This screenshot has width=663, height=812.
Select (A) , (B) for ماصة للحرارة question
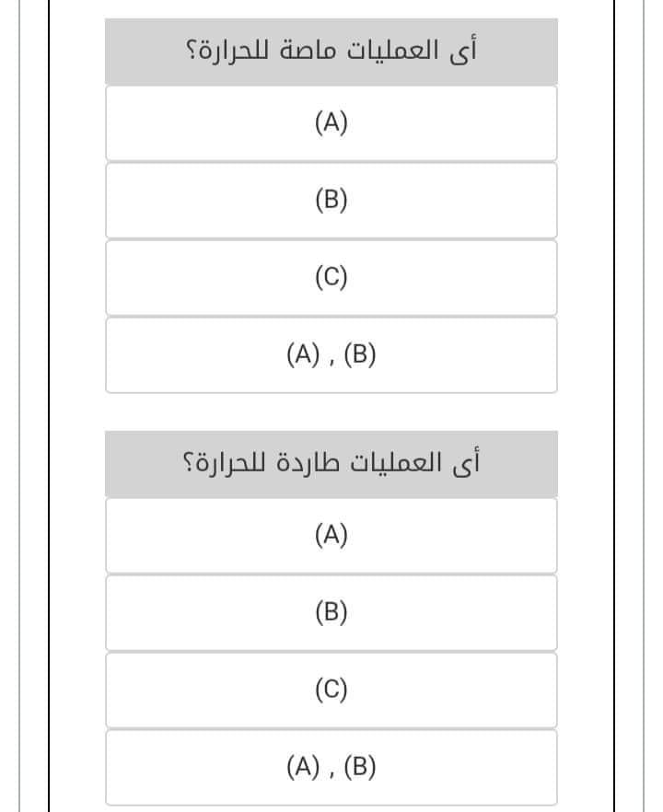(331, 354)
